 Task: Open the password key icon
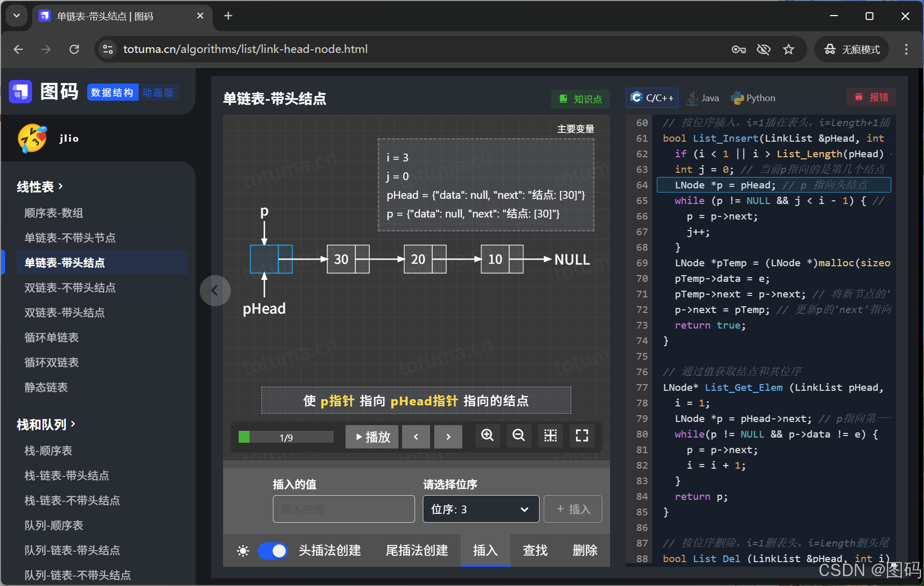739,49
